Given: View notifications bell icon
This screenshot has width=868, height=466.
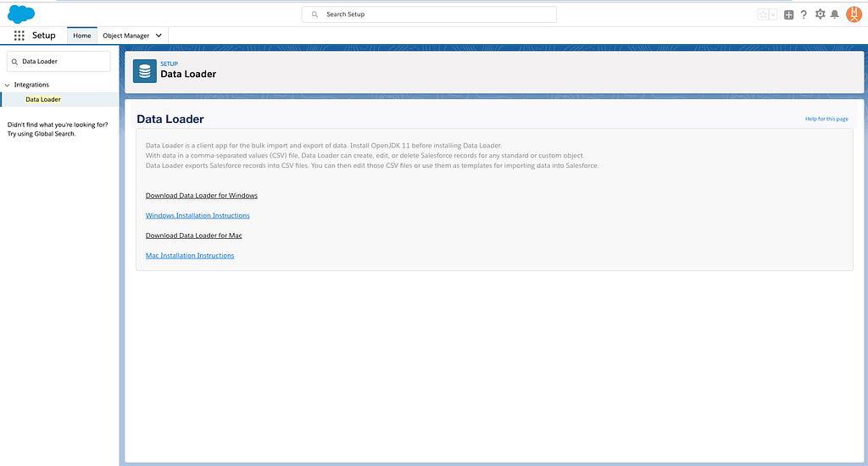Looking at the screenshot, I should pos(835,14).
